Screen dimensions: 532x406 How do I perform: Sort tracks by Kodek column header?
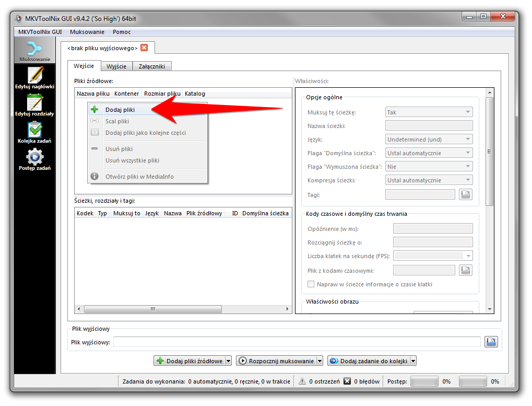pos(85,213)
